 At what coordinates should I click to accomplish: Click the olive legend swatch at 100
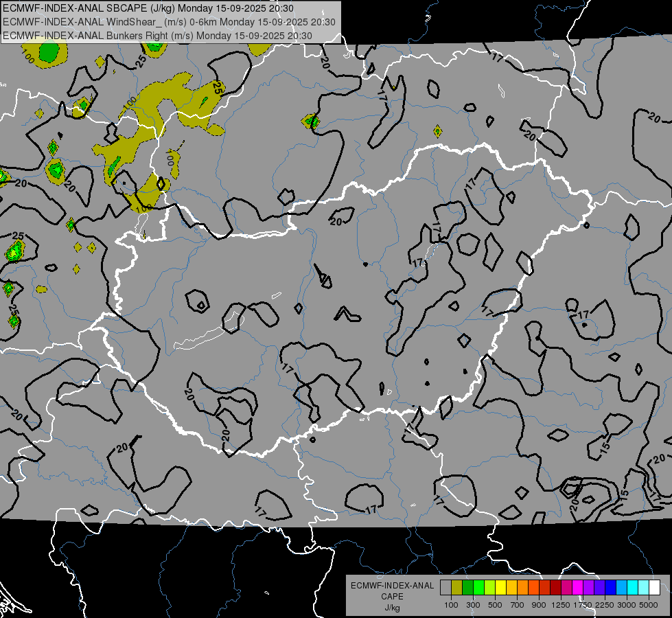[456, 587]
